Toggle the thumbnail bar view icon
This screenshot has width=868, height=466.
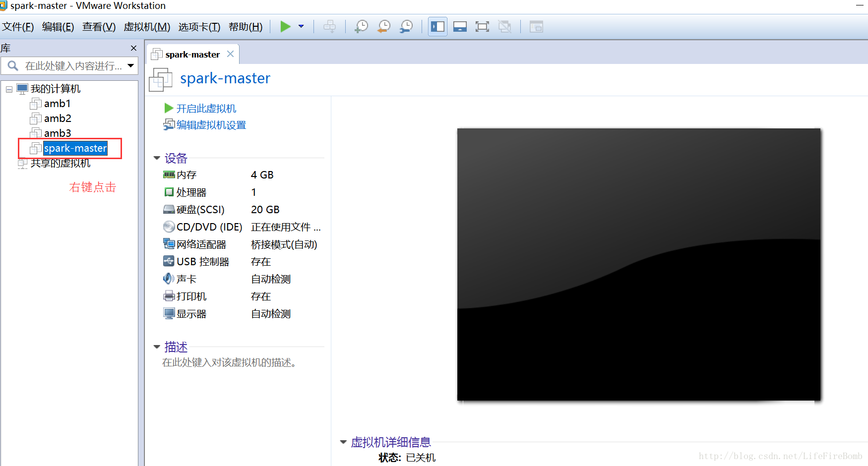click(460, 26)
